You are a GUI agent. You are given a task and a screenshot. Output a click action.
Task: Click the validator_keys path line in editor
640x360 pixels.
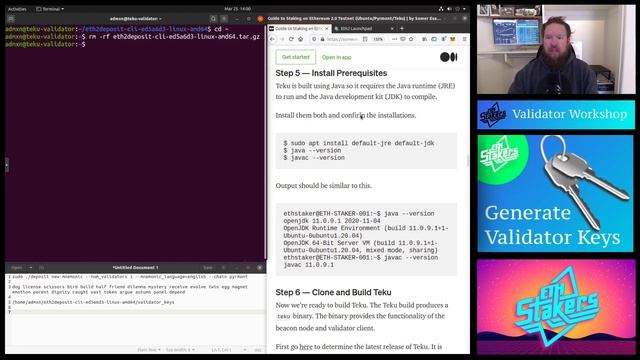click(x=93, y=302)
